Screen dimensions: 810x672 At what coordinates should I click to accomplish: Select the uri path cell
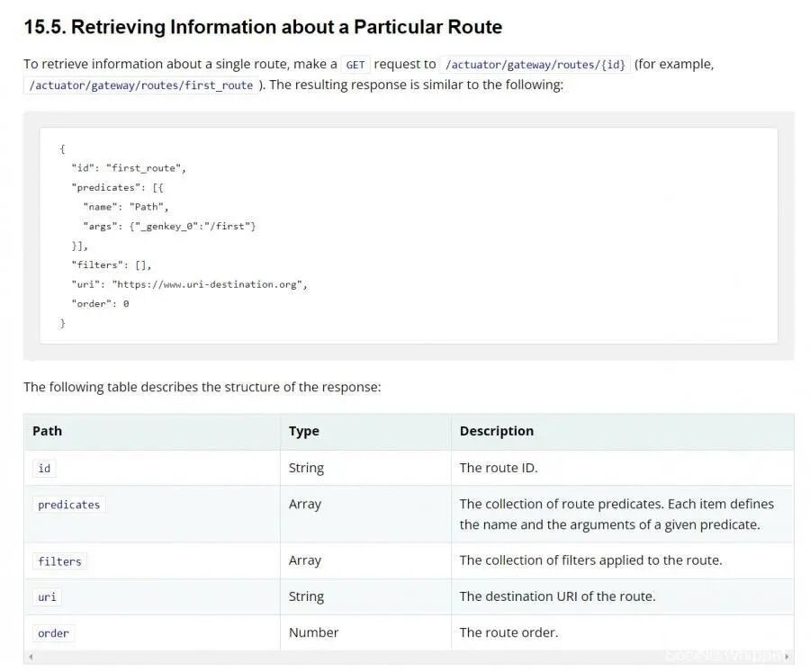47,597
